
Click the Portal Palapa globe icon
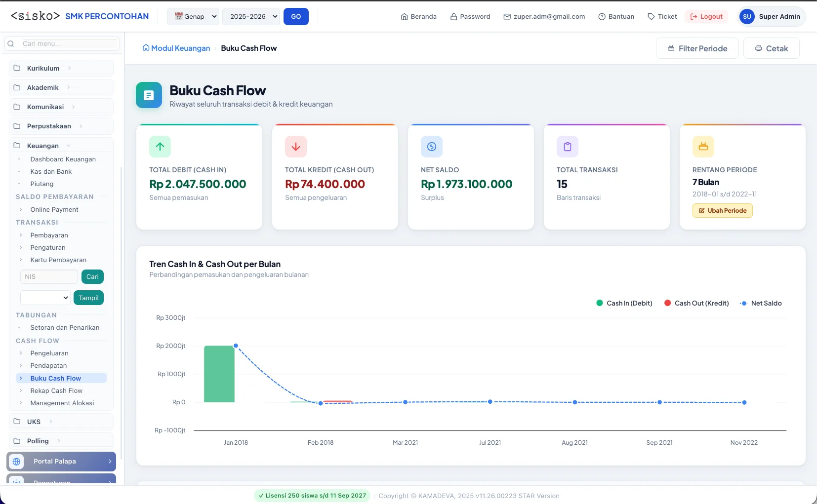16,462
